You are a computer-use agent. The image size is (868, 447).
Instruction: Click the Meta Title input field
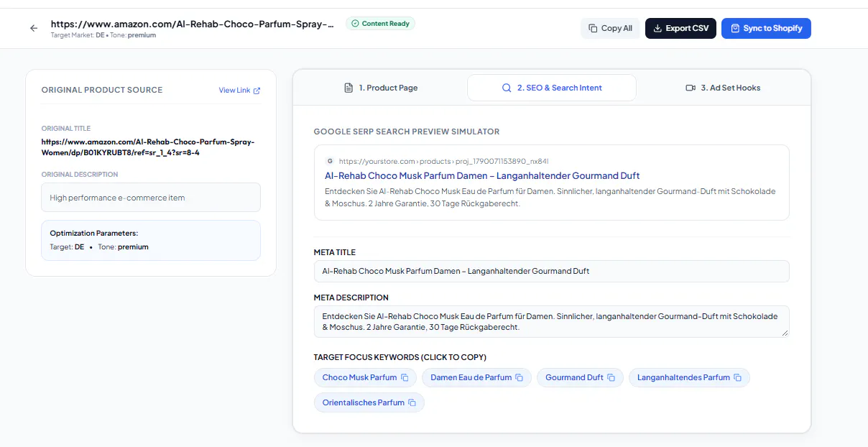552,271
